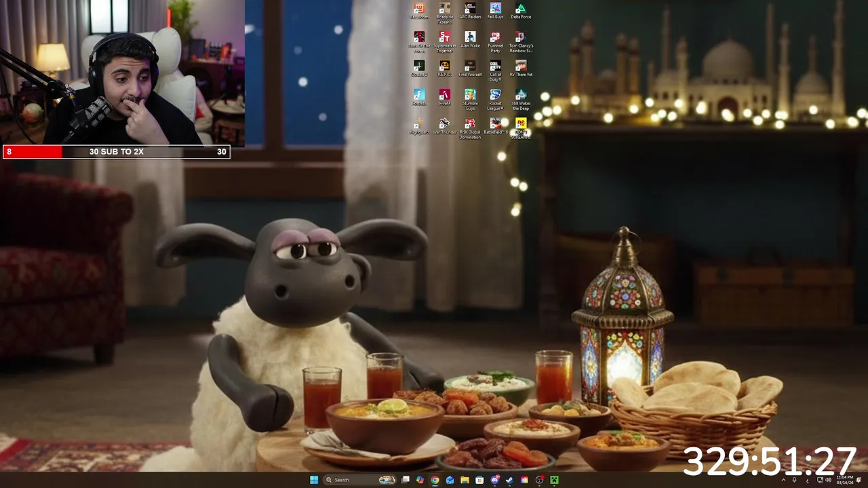Launch War Thunder from the desktop
868x488 pixels.
[444, 126]
